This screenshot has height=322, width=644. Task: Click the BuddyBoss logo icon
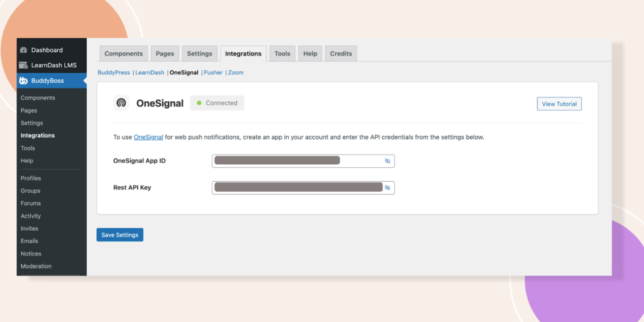[24, 80]
